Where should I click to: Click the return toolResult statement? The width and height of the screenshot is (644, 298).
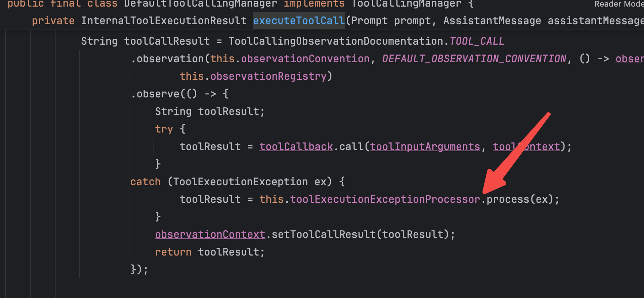click(209, 252)
